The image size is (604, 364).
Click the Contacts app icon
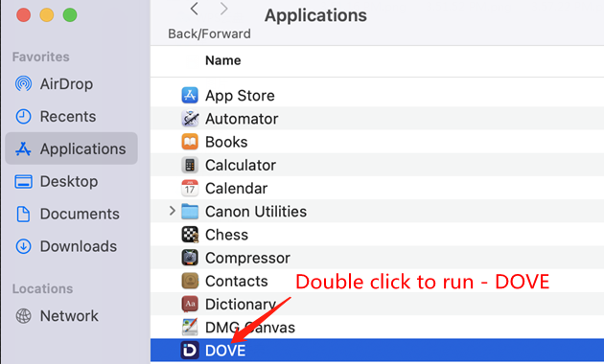point(190,281)
